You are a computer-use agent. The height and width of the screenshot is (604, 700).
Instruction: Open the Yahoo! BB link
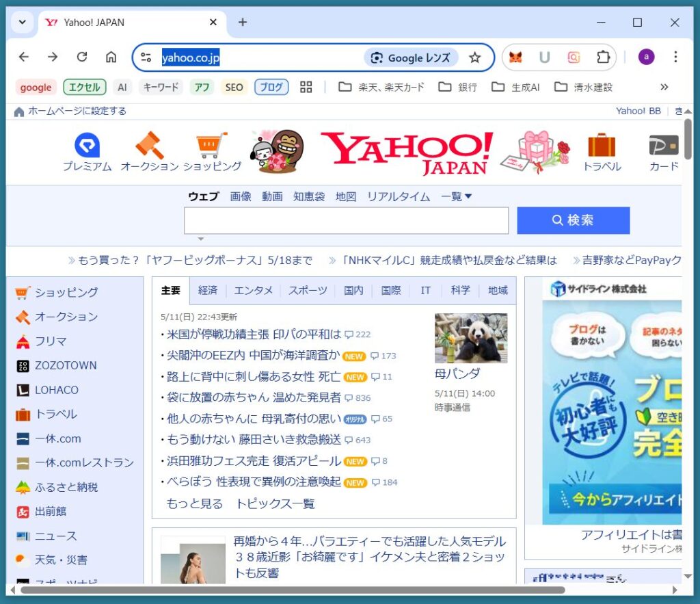click(638, 111)
